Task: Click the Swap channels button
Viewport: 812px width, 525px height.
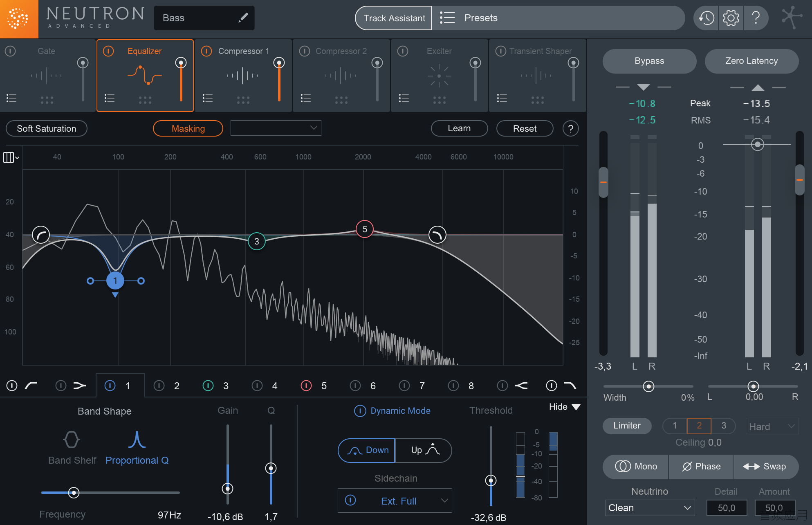Action: [766, 467]
